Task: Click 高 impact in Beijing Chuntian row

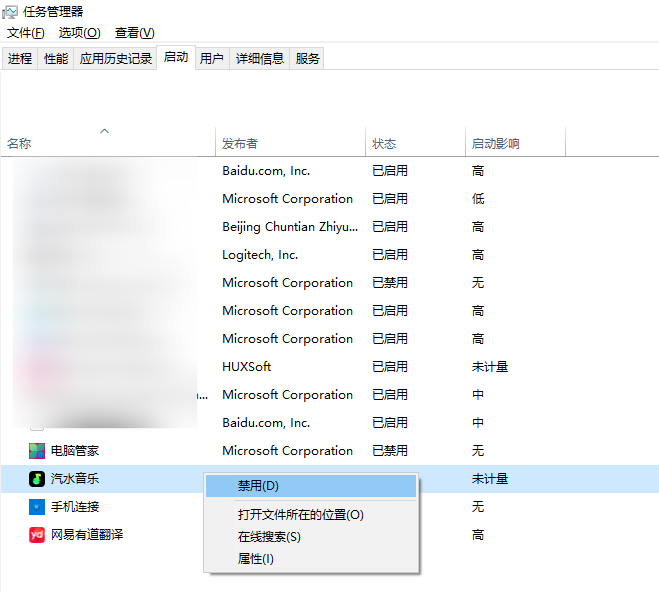Action: [x=478, y=227]
